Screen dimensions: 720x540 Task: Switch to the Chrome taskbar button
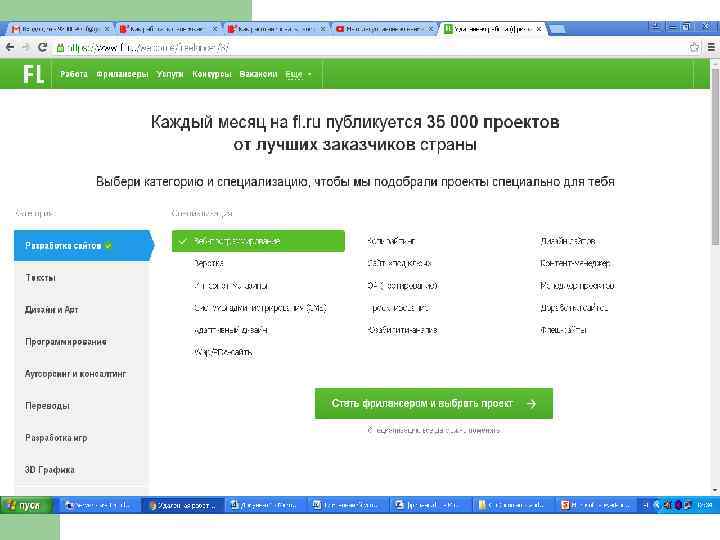182,505
